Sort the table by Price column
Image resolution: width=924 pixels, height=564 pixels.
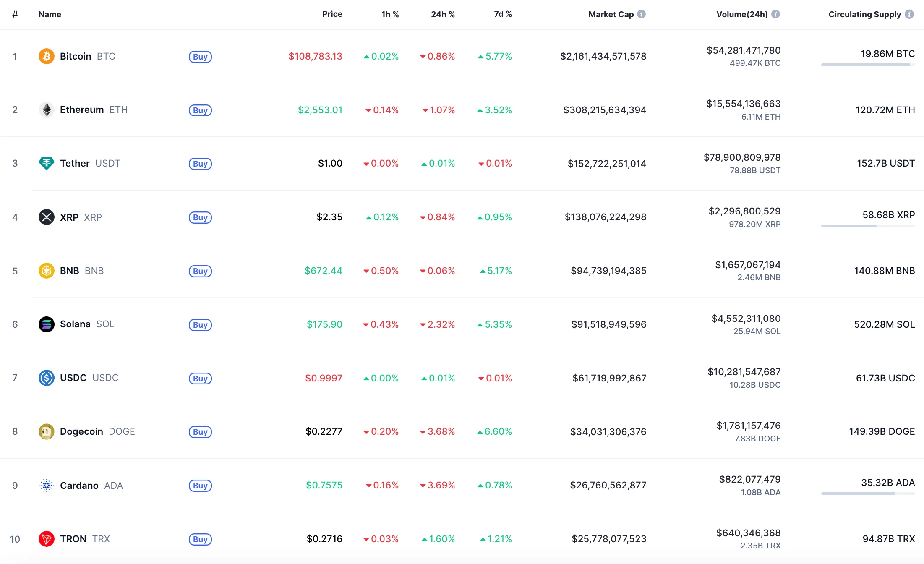click(x=332, y=14)
